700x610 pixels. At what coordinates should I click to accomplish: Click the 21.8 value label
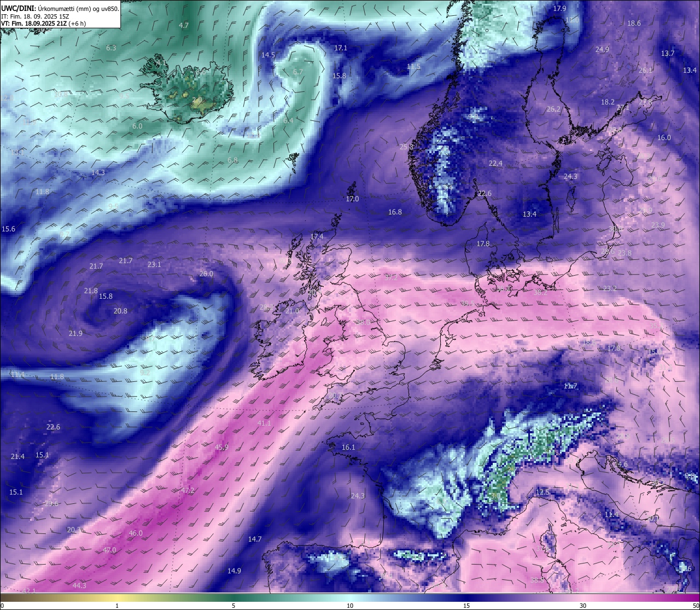pos(91,291)
